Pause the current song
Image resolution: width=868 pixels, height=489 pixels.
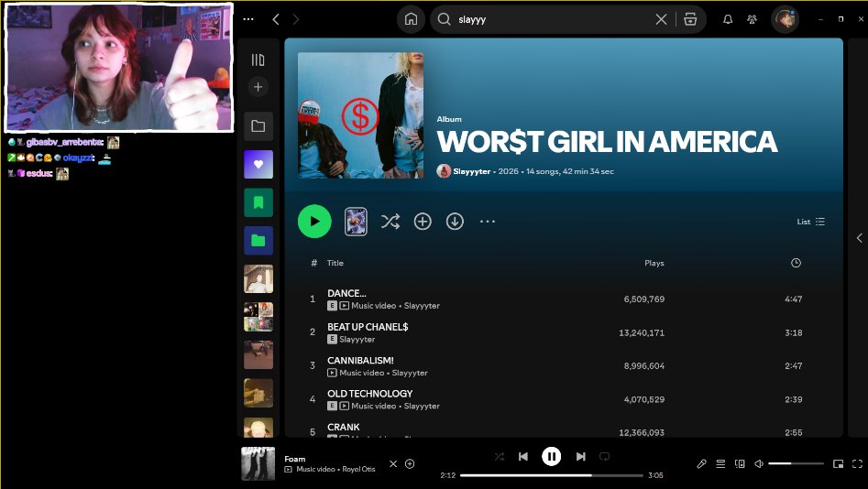[552, 456]
